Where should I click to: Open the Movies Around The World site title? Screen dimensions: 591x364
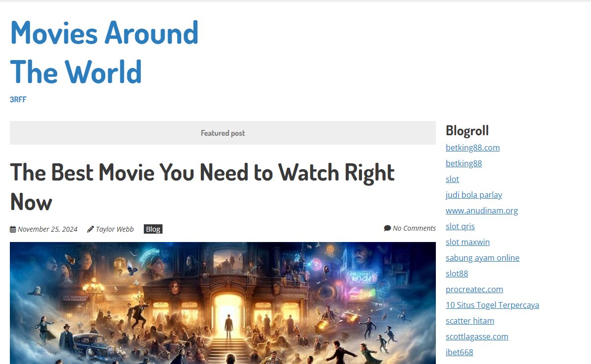(x=104, y=52)
